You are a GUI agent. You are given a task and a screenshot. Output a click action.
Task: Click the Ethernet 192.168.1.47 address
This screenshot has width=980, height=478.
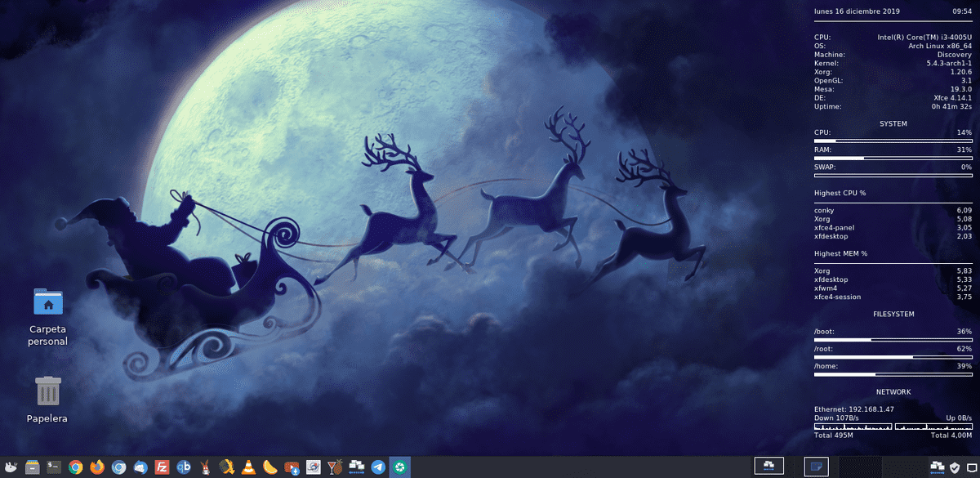tap(854, 409)
